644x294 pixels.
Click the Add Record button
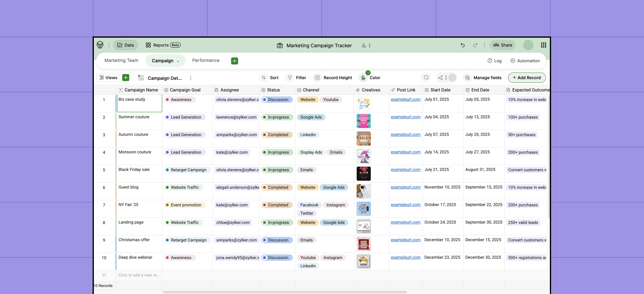click(x=527, y=77)
